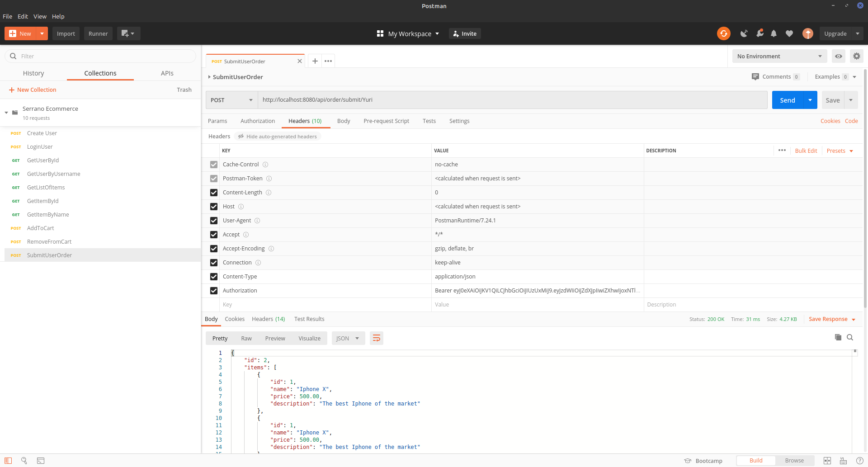Open manage environments gear icon
This screenshot has height=467, width=868.
tap(857, 56)
